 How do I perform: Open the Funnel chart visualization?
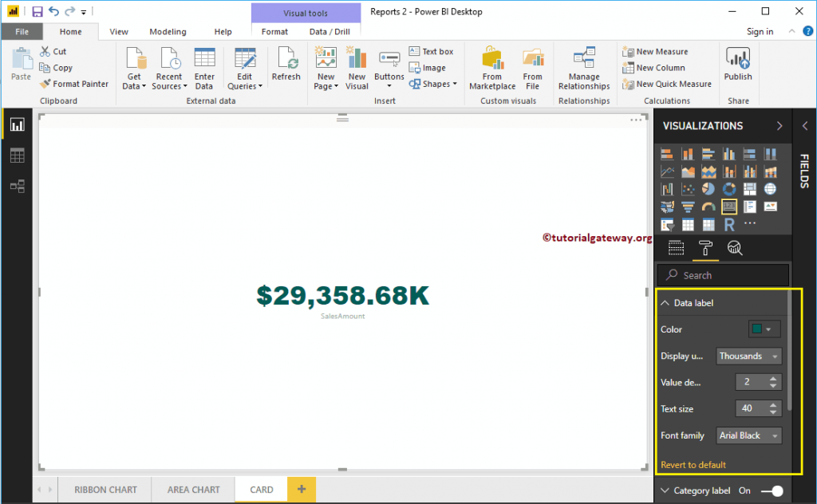(x=688, y=207)
